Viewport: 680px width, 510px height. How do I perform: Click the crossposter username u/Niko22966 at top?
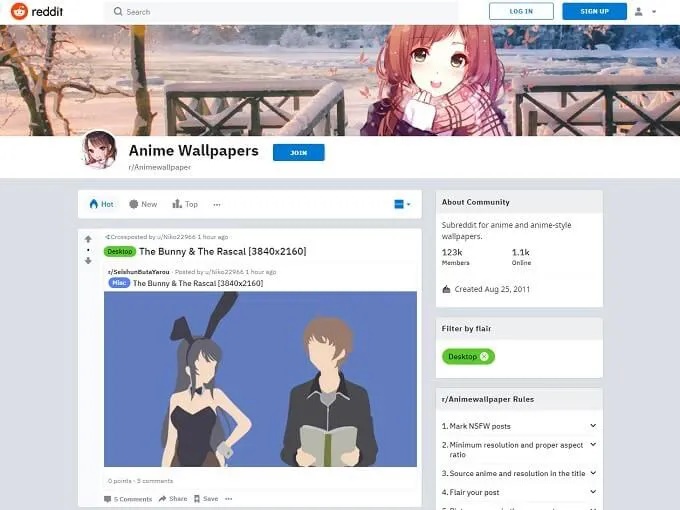[176, 237]
